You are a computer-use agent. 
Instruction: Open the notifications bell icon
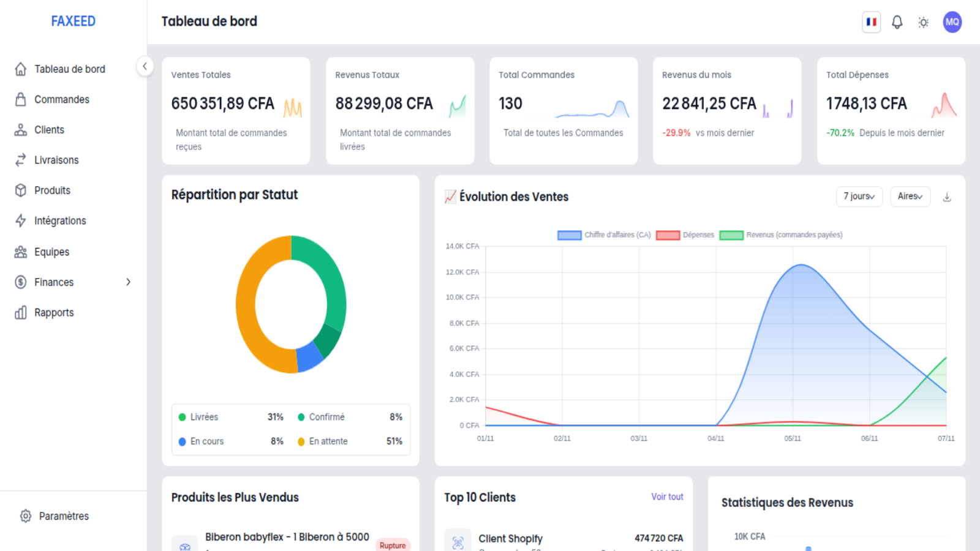(x=897, y=23)
